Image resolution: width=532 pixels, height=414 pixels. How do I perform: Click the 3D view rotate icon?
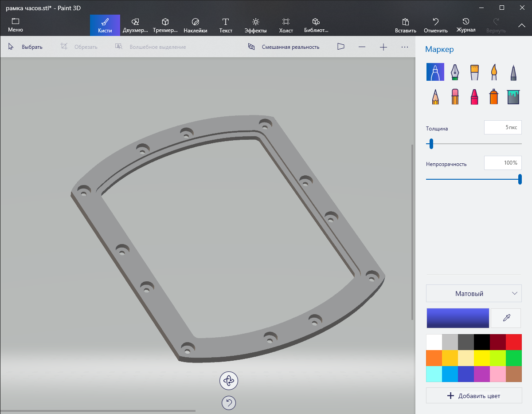coord(229,380)
